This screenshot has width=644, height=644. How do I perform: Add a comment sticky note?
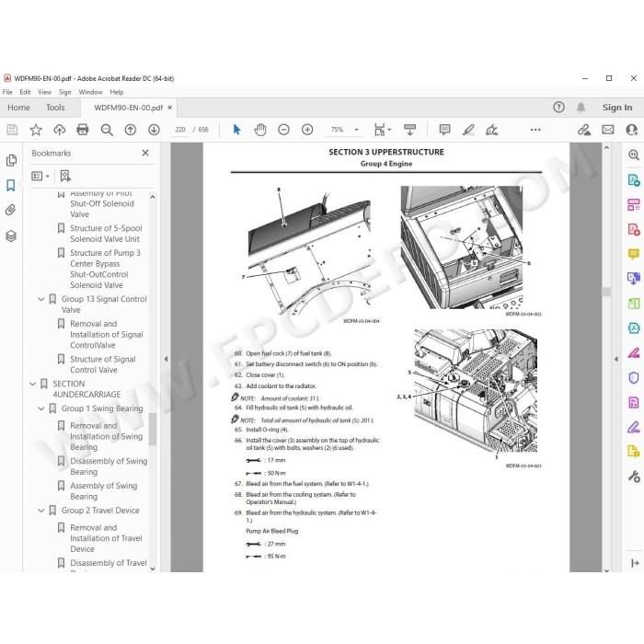point(444,130)
